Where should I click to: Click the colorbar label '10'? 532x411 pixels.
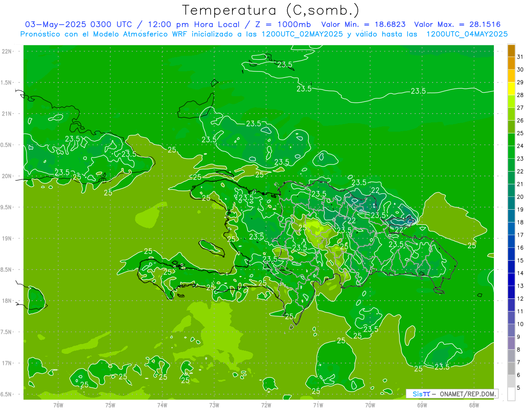(520, 324)
